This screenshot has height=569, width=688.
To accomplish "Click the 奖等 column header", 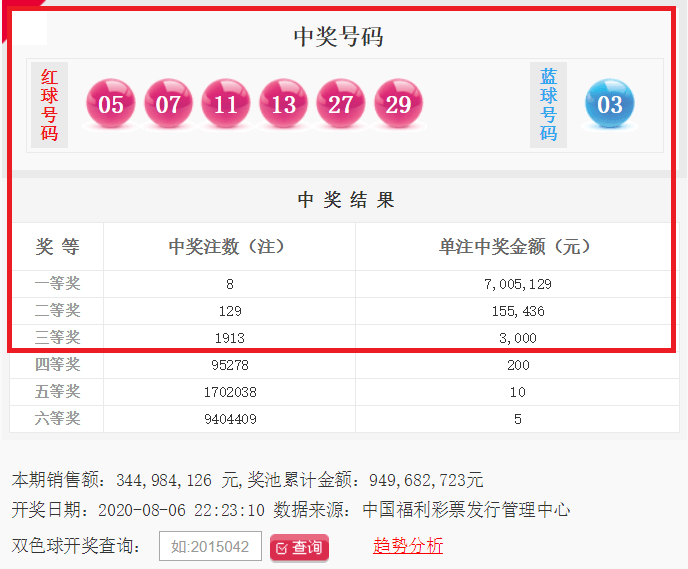I will coord(57,247).
